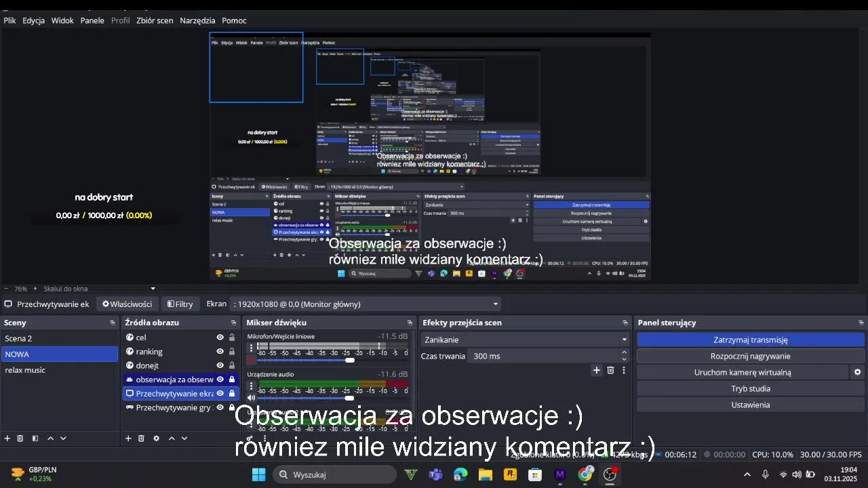Viewport: 868px width, 488px height.
Task: Open scene filters icon in Sceny panel
Action: pyautogui.click(x=35, y=439)
